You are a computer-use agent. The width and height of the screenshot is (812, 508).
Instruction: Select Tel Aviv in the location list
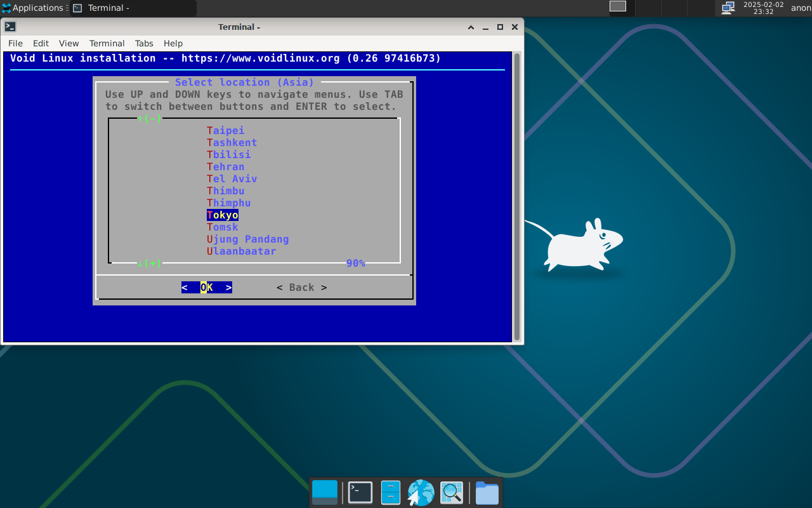[232, 179]
